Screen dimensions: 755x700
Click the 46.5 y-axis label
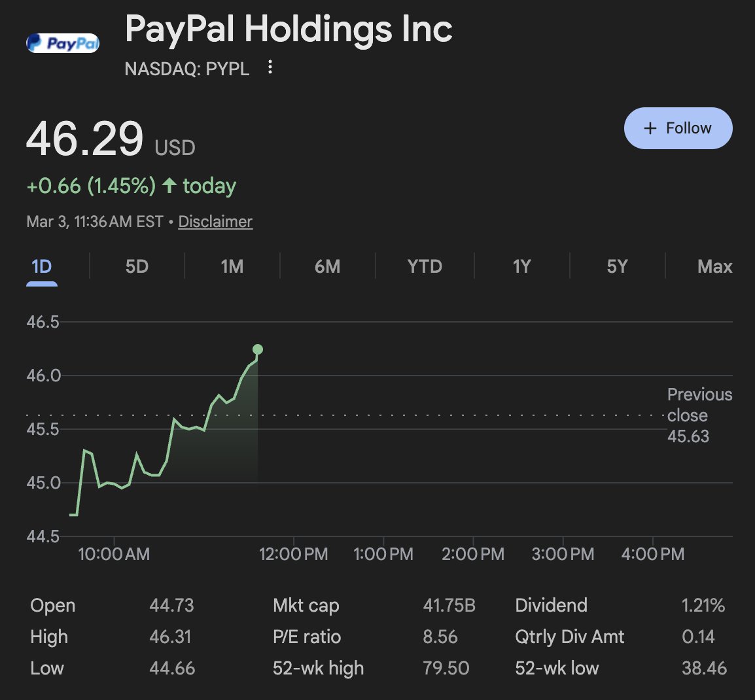tap(43, 322)
